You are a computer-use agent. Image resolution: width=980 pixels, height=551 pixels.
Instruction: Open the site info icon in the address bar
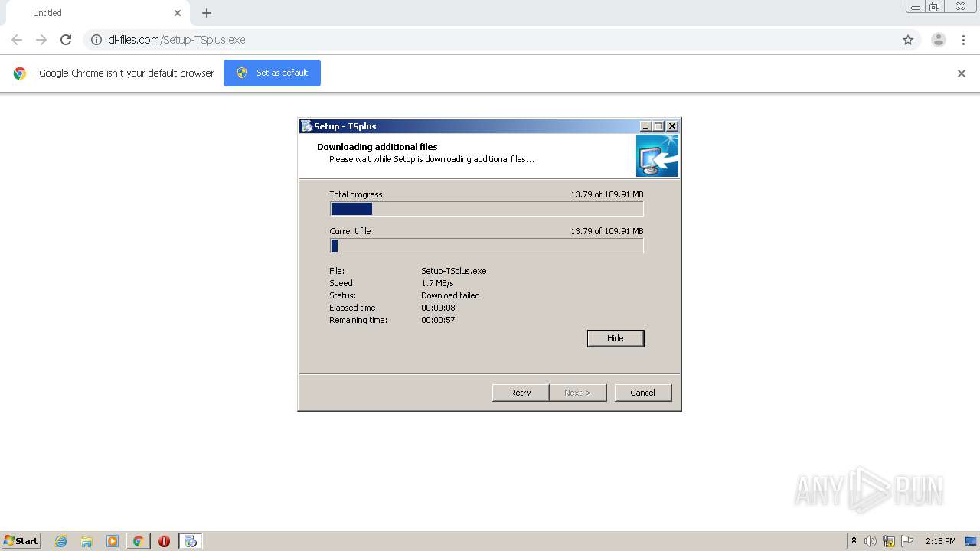tap(96, 40)
